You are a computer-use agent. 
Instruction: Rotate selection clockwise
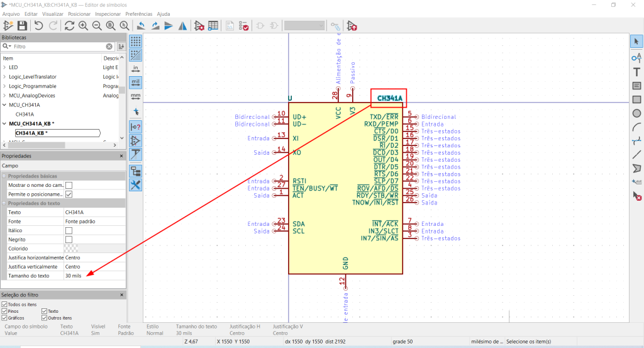tap(155, 26)
